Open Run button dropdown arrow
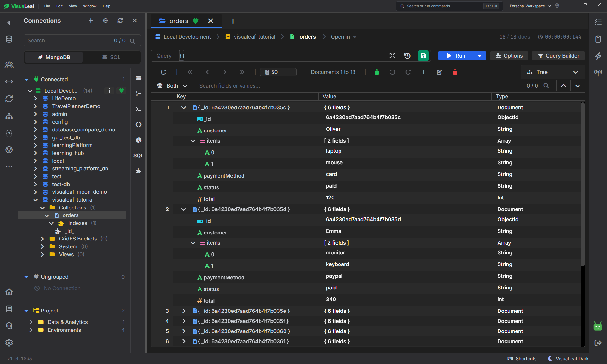 pyautogui.click(x=479, y=56)
